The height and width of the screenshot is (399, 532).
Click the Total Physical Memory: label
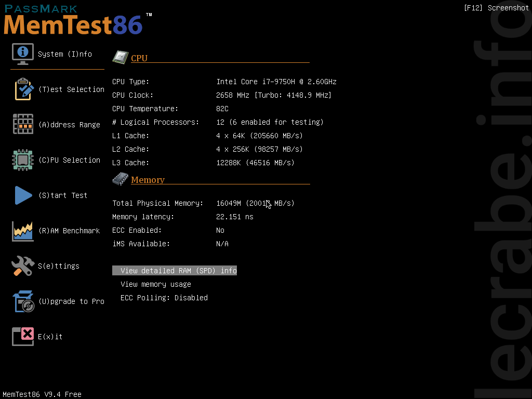click(x=158, y=203)
